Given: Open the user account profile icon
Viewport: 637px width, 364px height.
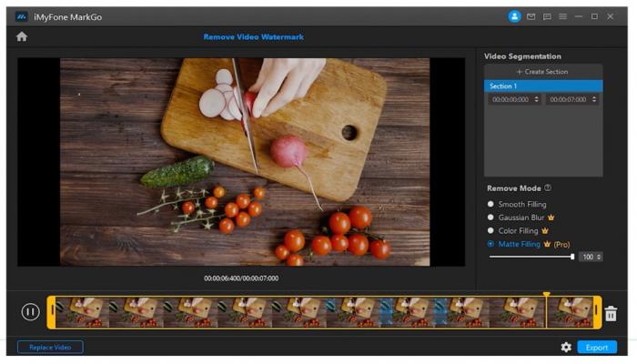Looking at the screenshot, I should coord(514,16).
